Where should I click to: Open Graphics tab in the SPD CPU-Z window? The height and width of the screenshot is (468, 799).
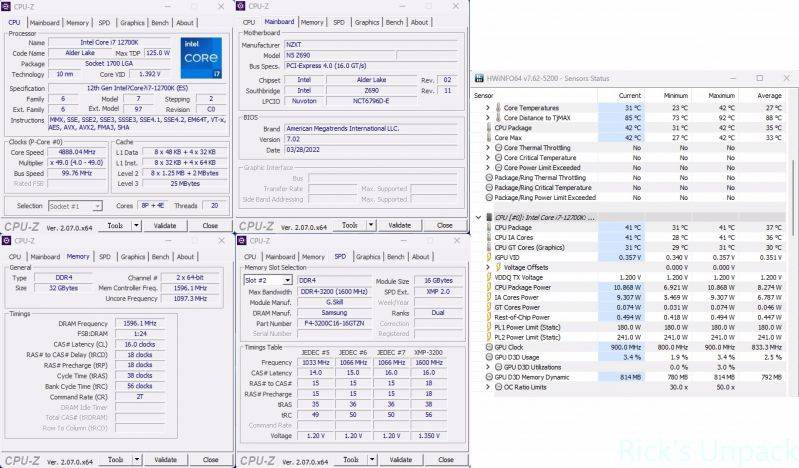[x=368, y=257]
